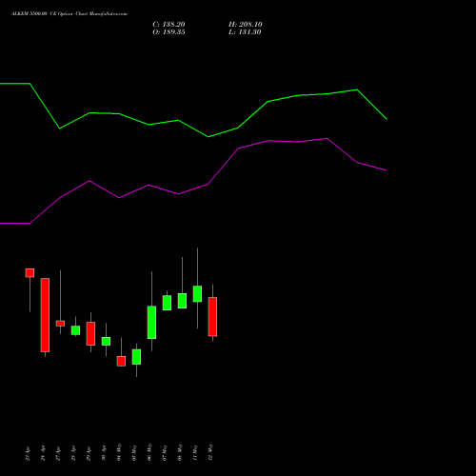Click the green candle for 05 May

(x=136, y=357)
